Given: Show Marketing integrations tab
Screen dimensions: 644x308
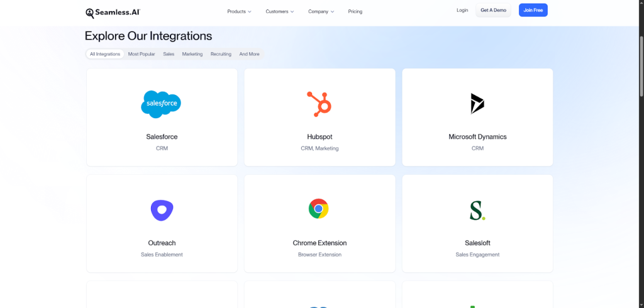Looking at the screenshot, I should [192, 54].
